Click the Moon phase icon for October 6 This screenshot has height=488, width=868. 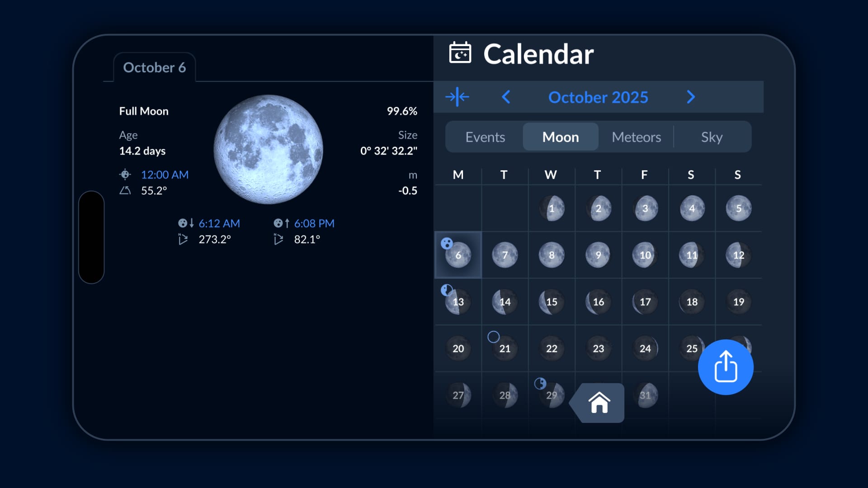pyautogui.click(x=458, y=255)
